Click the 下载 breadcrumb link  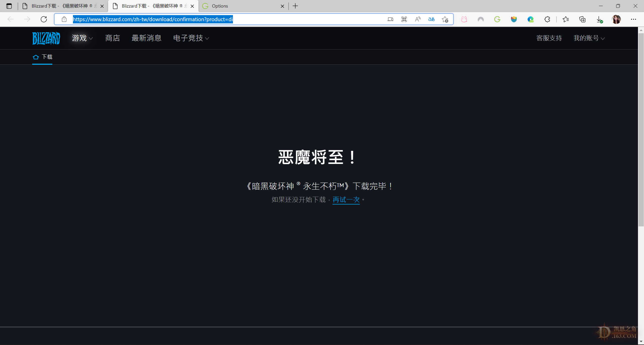47,57
